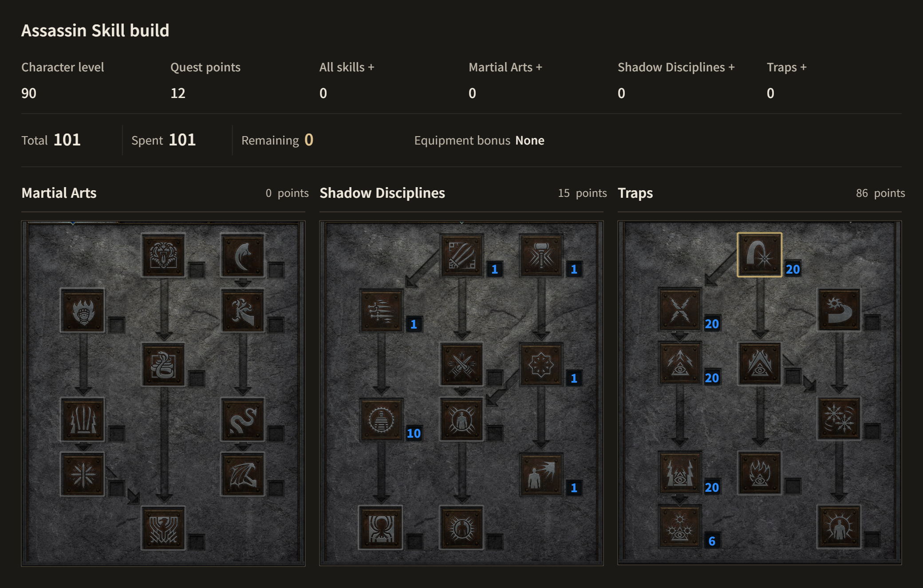Select the Shadow Warrior skill icon
Image resolution: width=923 pixels, height=588 pixels.
[x=461, y=419]
